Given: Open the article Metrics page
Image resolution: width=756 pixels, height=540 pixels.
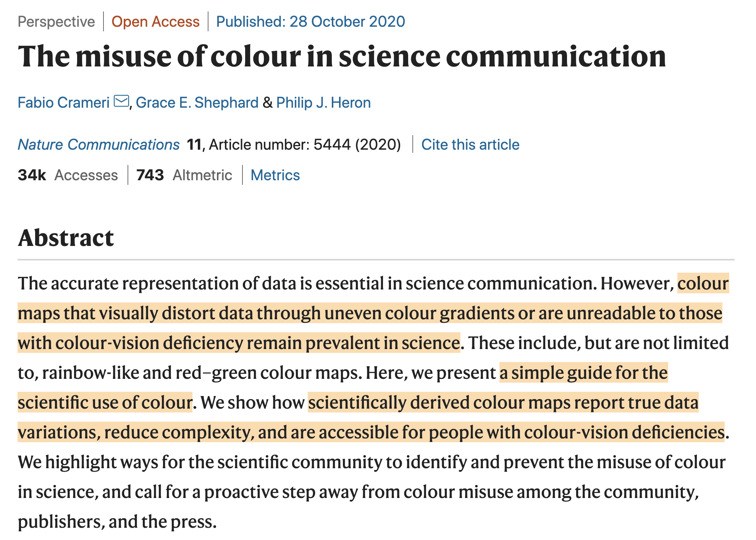Looking at the screenshot, I should click(x=275, y=175).
